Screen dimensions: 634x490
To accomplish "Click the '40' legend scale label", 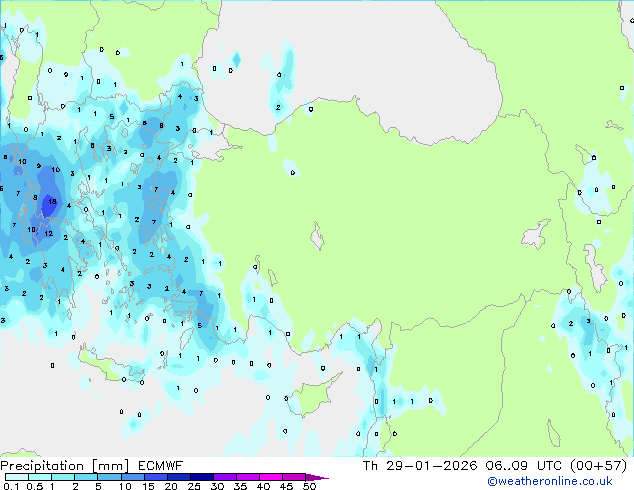I will 263,486.
